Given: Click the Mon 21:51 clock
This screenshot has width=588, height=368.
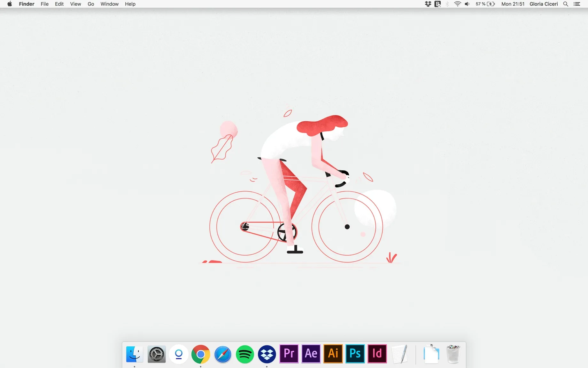Looking at the screenshot, I should pyautogui.click(x=513, y=4).
